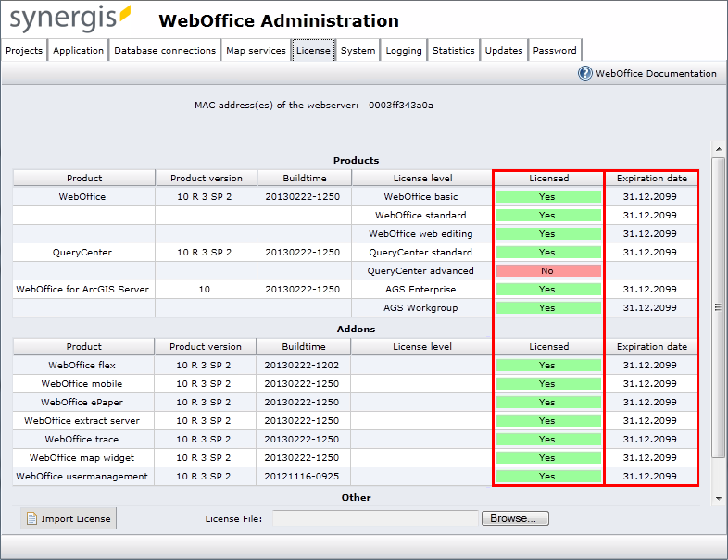Switch to the Application tab

pos(78,50)
